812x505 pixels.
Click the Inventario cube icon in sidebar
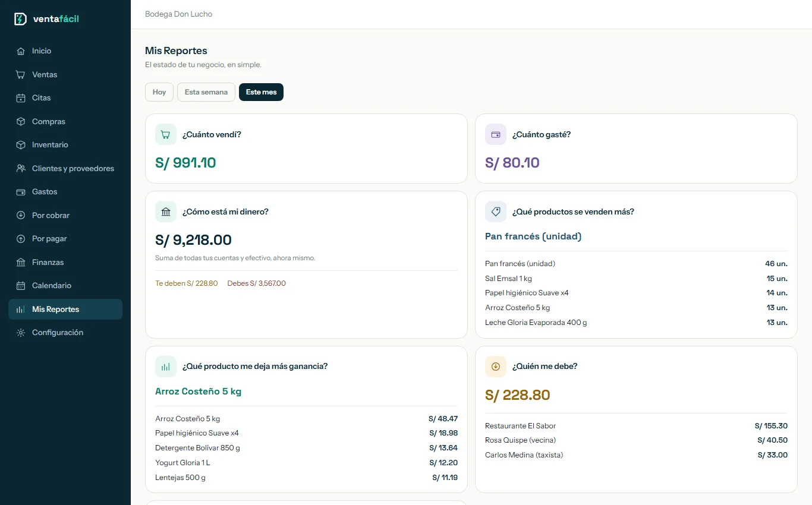click(21, 145)
